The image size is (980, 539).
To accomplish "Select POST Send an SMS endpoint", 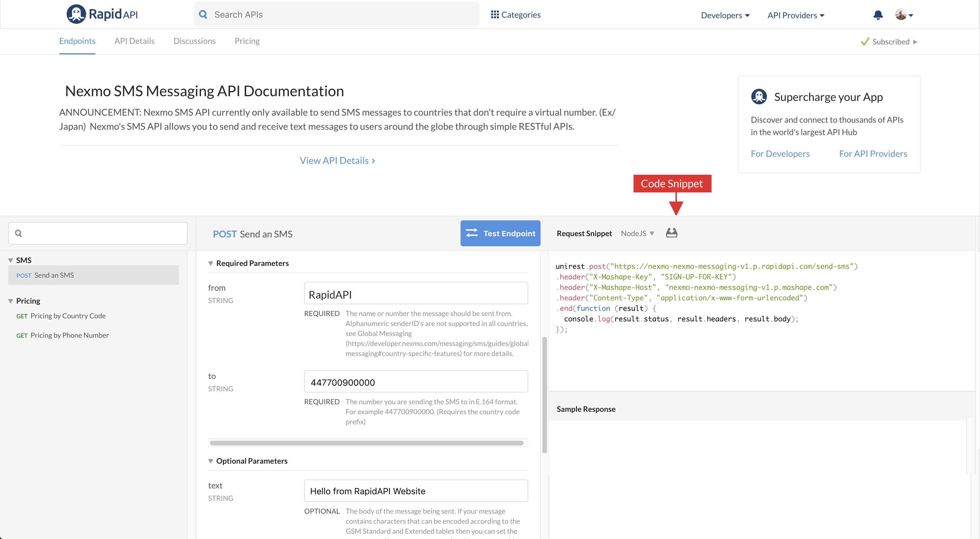I will [93, 275].
